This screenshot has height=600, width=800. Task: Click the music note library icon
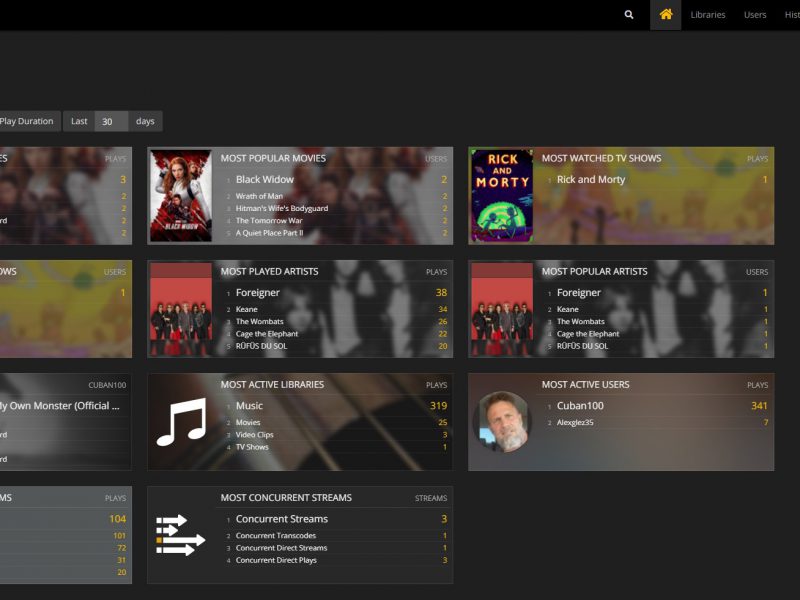pyautogui.click(x=181, y=422)
